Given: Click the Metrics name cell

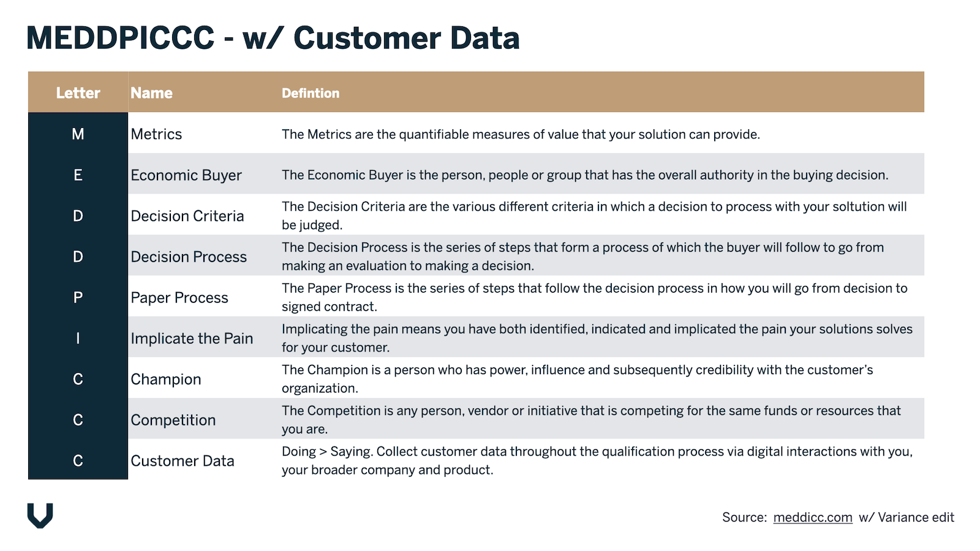Looking at the screenshot, I should 156,134.
